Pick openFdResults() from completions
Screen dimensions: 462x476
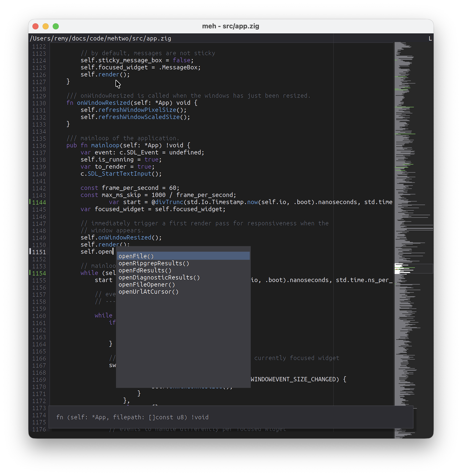(x=145, y=270)
